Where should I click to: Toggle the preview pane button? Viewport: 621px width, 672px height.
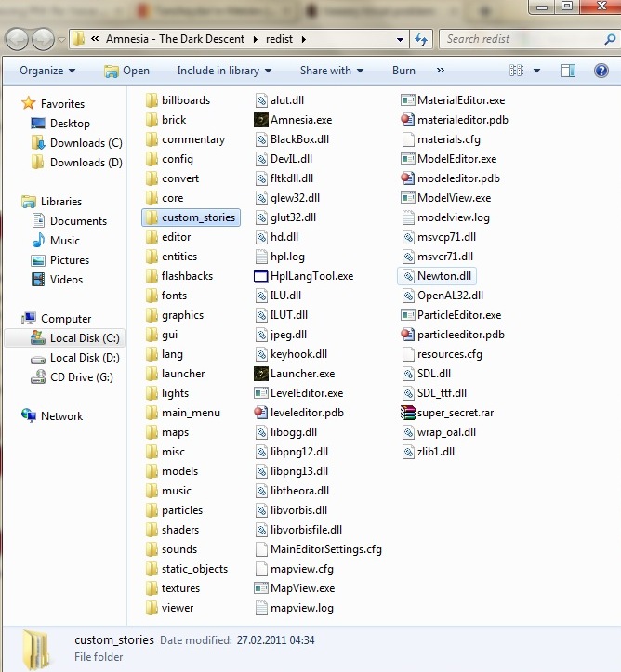click(x=568, y=71)
